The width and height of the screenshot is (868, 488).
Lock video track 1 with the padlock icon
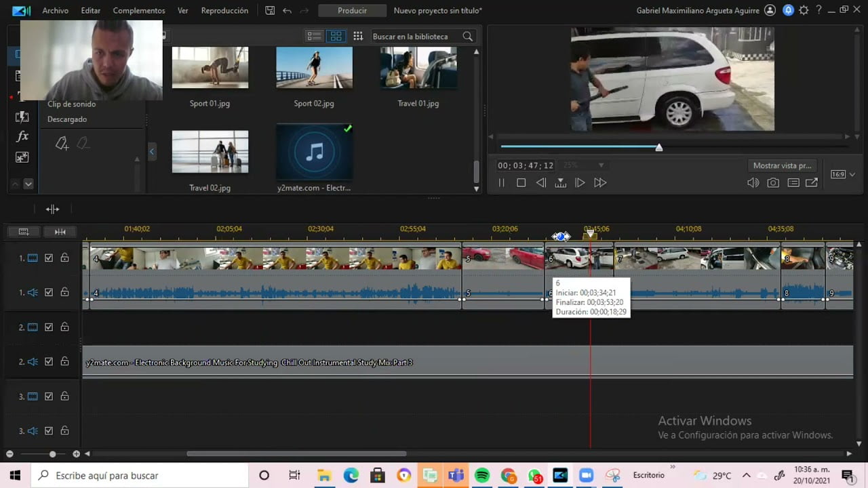coord(64,258)
